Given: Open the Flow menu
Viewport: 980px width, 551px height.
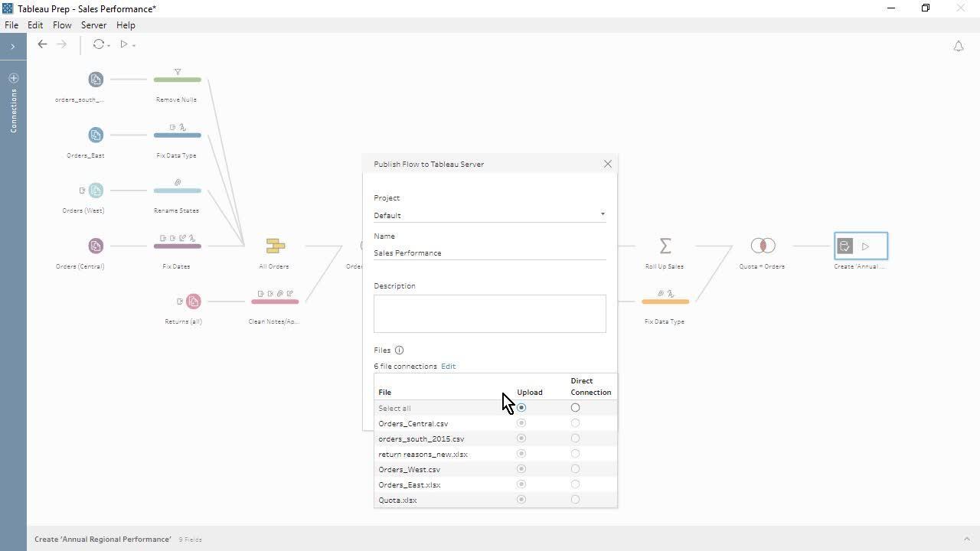Looking at the screenshot, I should coord(62,25).
